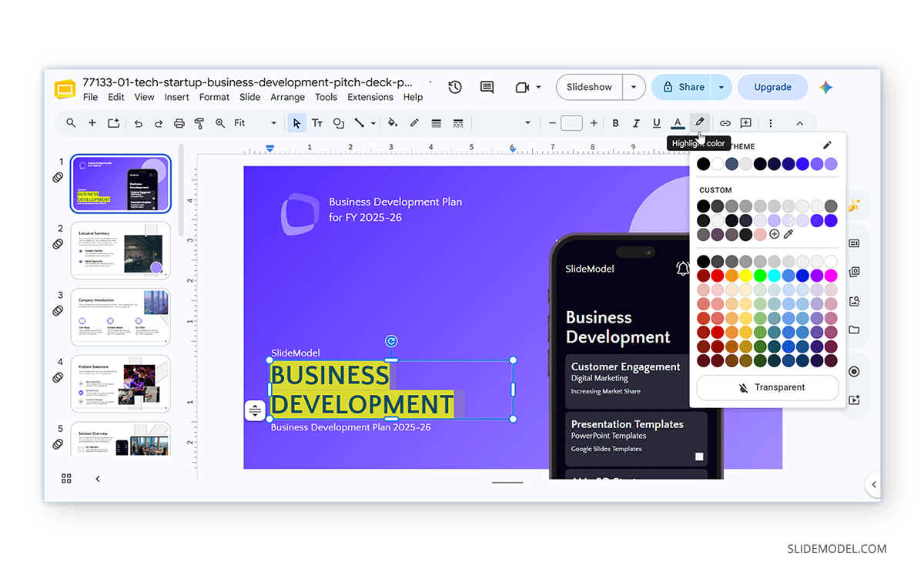This screenshot has width=924, height=572.
Task: Undo the last action
Action: pyautogui.click(x=139, y=123)
